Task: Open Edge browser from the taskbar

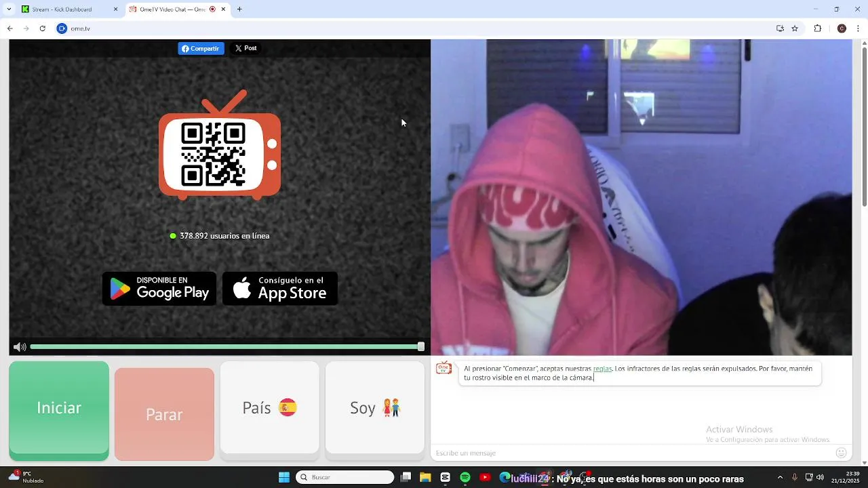Action: point(505,477)
